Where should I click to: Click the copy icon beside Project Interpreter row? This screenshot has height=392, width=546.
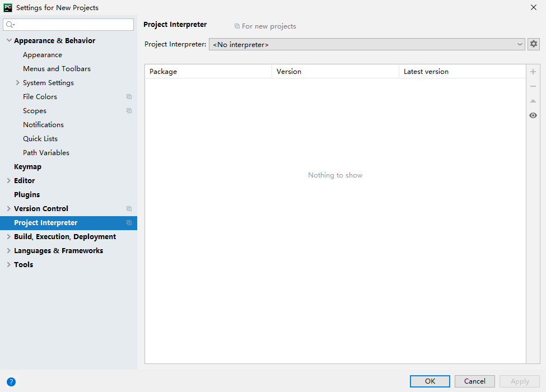129,223
